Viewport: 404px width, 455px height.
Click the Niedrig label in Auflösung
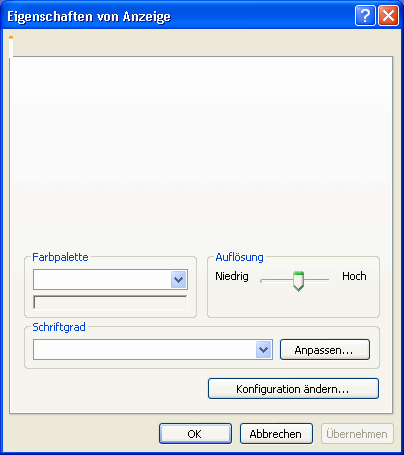coord(232,276)
